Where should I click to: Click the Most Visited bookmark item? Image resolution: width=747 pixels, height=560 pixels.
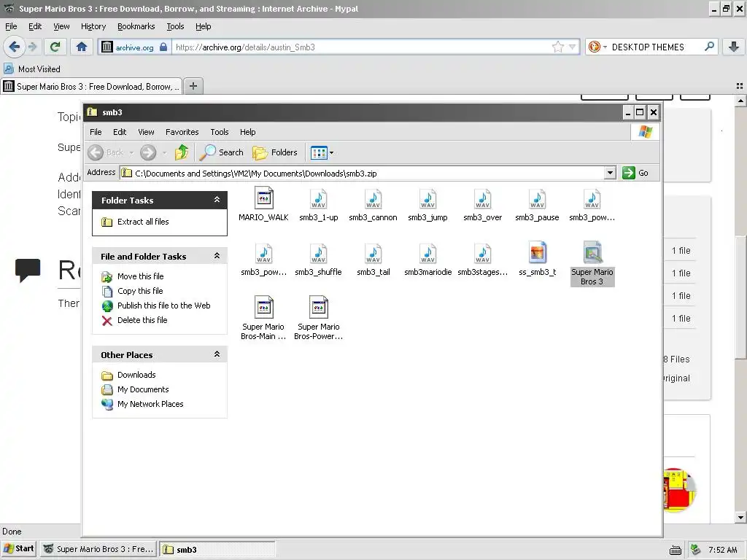32,69
